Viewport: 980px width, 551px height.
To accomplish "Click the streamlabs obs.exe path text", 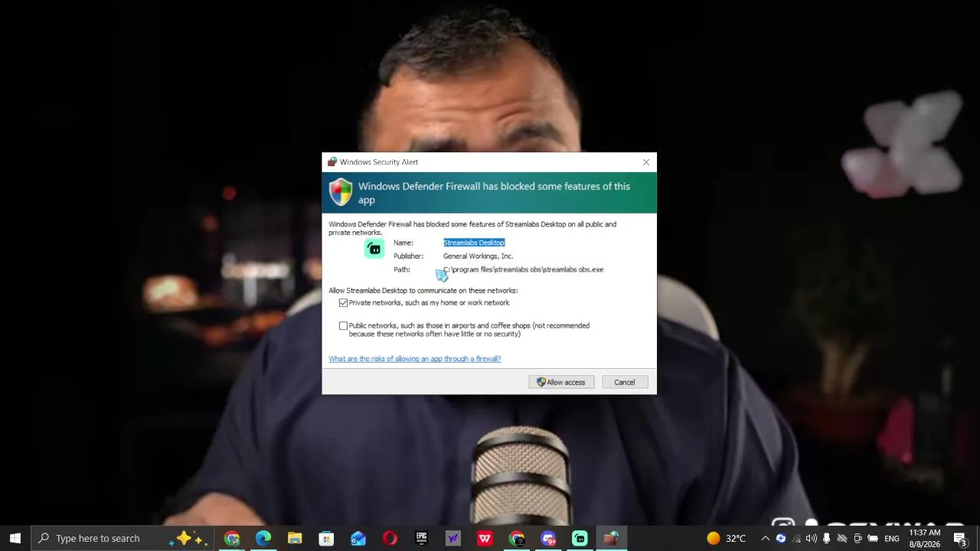I will tap(524, 269).
